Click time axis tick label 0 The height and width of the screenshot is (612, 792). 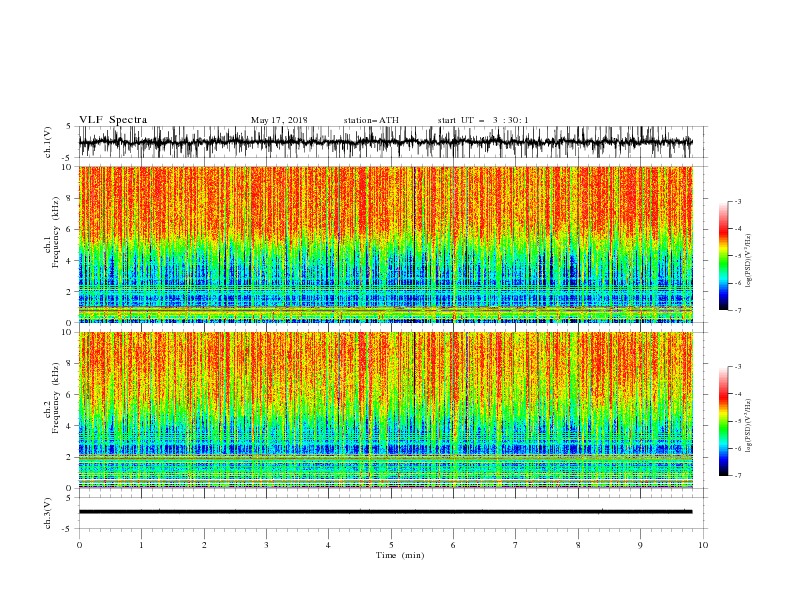pos(79,545)
